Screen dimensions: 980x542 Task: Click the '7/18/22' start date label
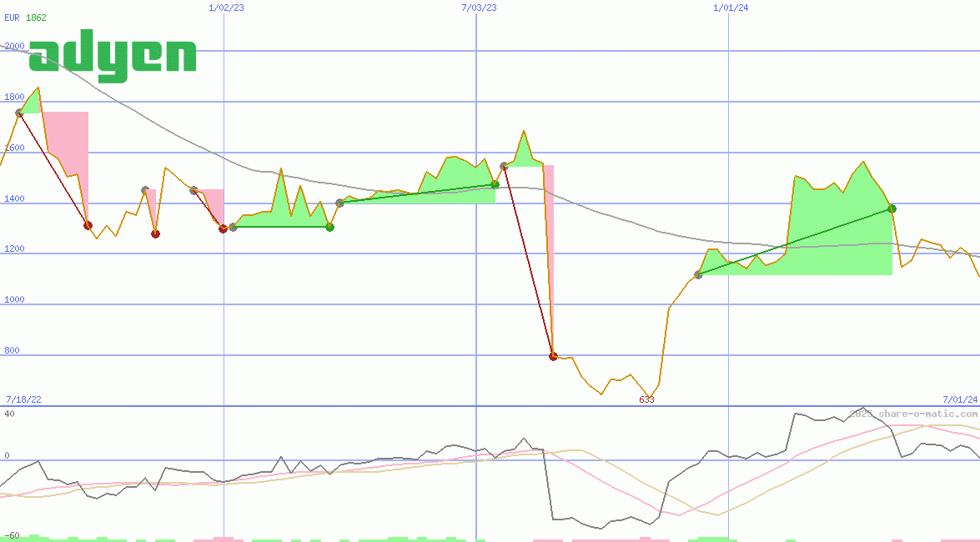(x=23, y=399)
